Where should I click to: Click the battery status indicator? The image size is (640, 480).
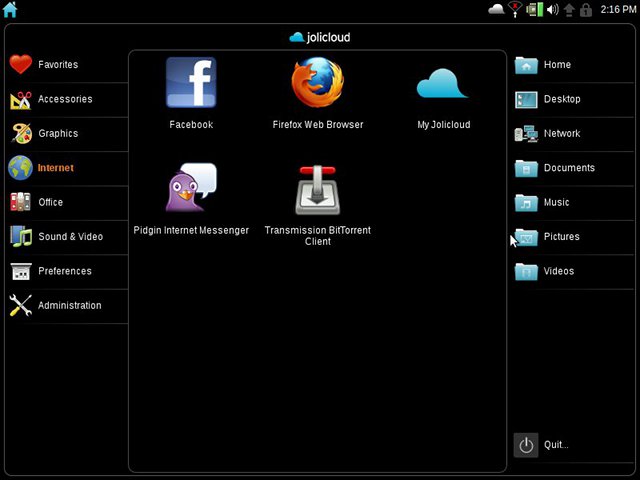(x=534, y=9)
